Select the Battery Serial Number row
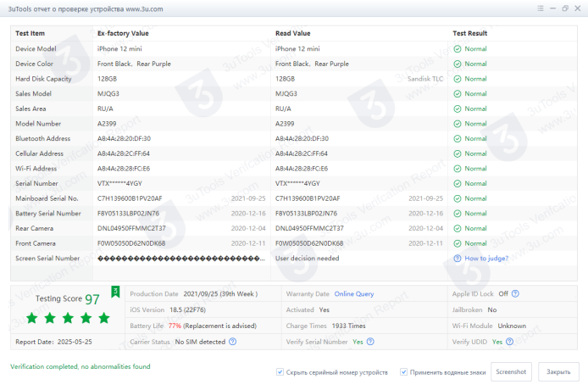The image size is (588, 390). click(x=47, y=214)
